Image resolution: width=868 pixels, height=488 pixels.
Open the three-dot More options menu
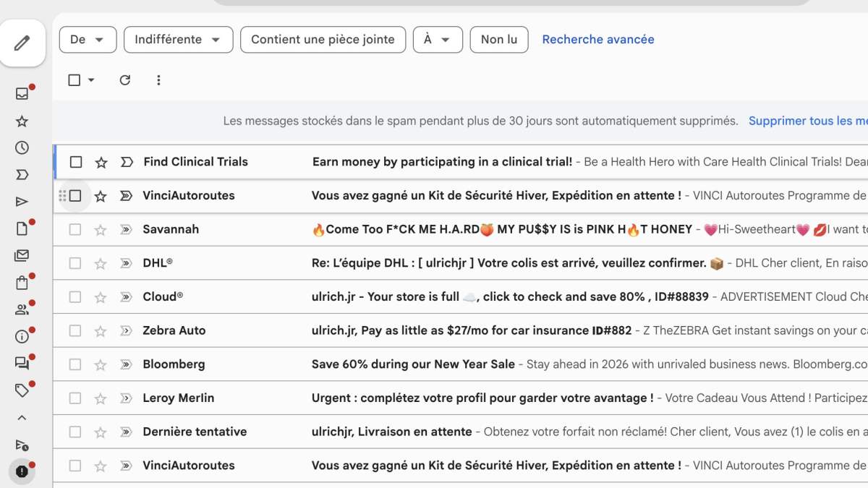(x=158, y=80)
